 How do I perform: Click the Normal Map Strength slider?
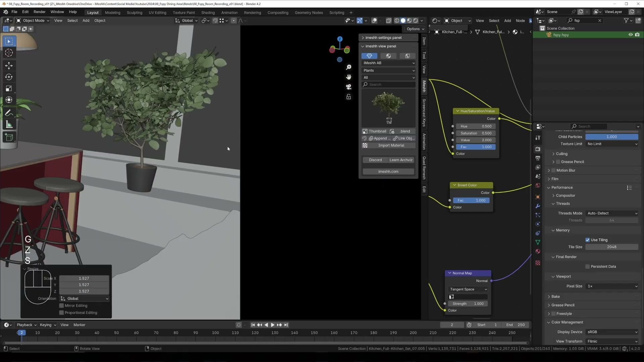[468, 304]
